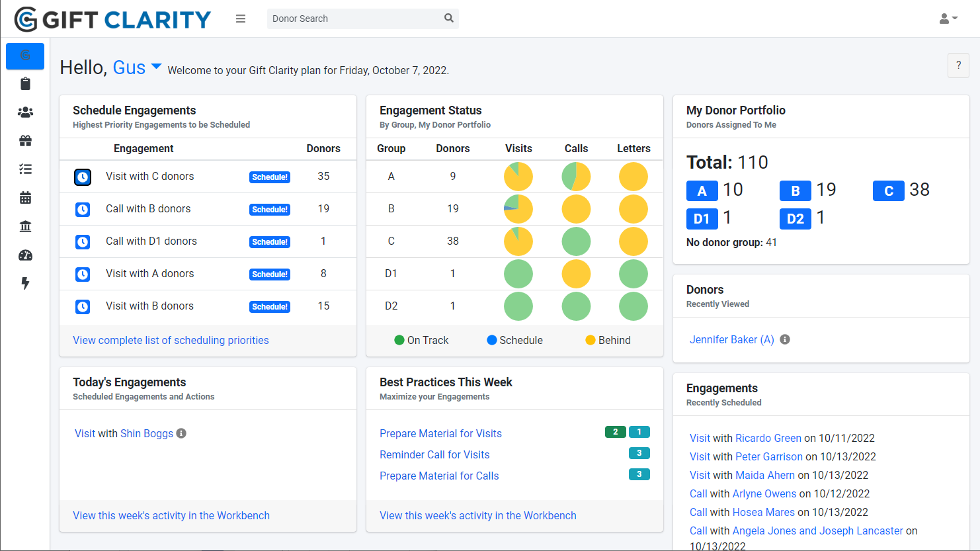Image resolution: width=980 pixels, height=551 pixels.
Task: Click clock icon for Visit with C donors
Action: click(83, 177)
